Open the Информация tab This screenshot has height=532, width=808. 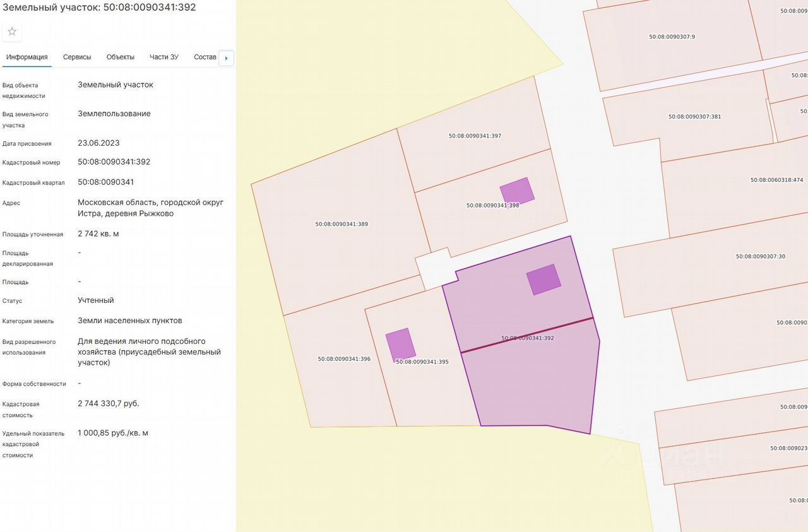pyautogui.click(x=27, y=57)
